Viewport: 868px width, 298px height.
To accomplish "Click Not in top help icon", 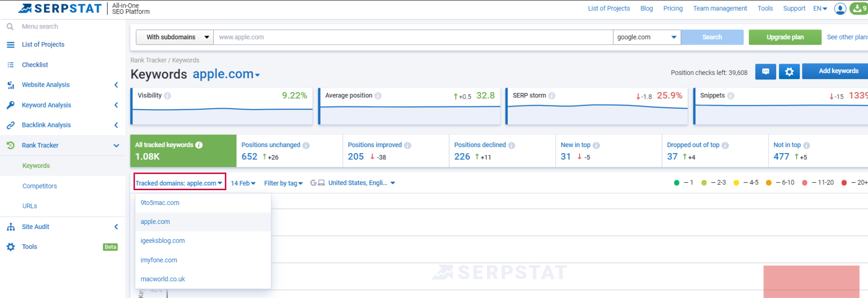I will (x=807, y=145).
